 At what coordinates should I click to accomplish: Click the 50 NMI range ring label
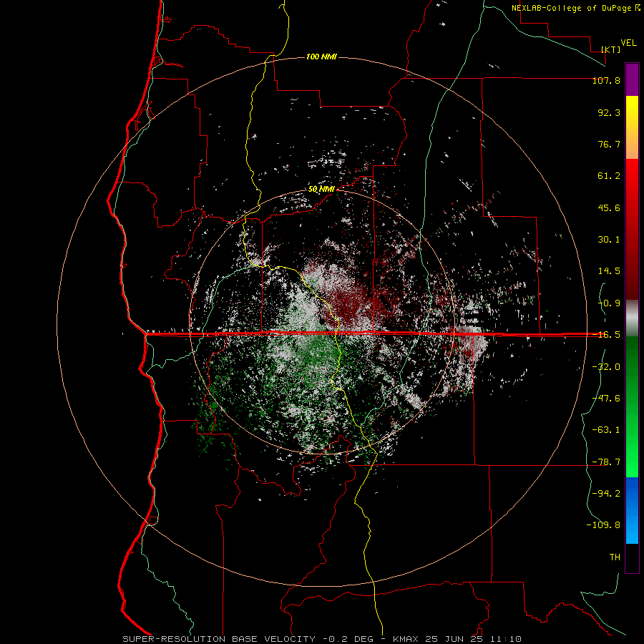point(321,189)
